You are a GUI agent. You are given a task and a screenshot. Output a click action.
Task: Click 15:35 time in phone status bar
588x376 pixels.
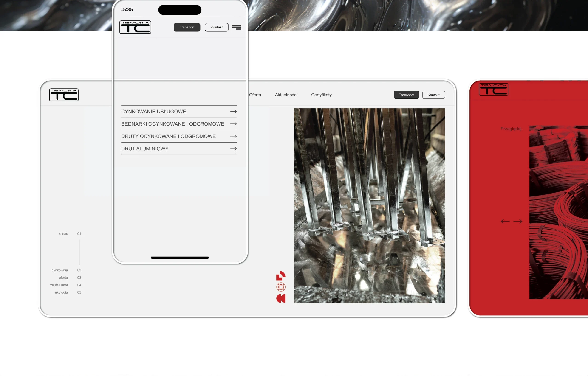127,9
